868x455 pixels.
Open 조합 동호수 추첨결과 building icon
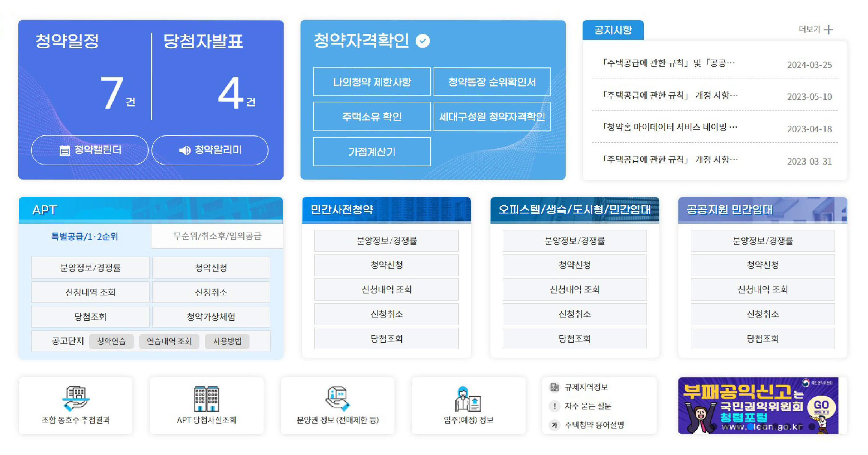(76, 398)
